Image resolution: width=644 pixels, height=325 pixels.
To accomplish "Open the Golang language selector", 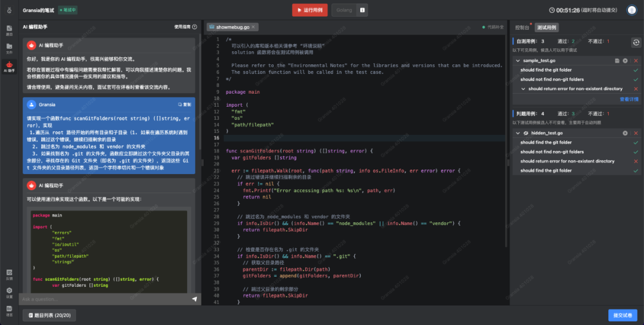I will click(344, 10).
